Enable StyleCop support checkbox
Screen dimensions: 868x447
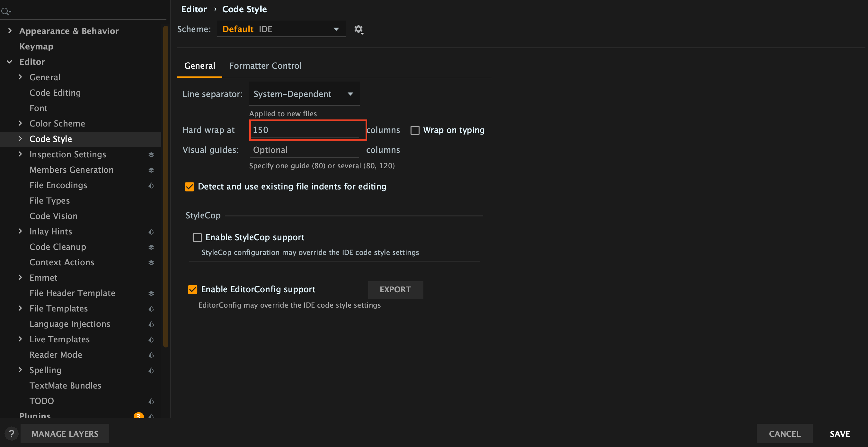click(x=197, y=238)
